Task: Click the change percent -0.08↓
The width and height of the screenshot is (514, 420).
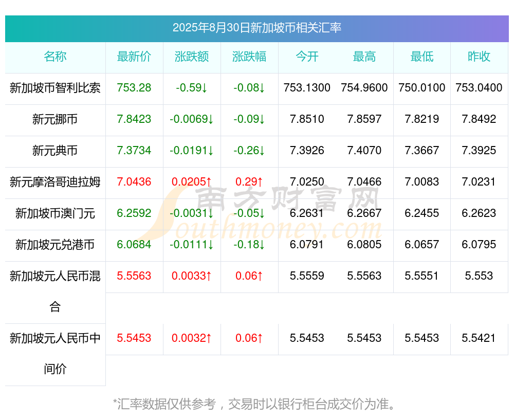Action: (249, 87)
